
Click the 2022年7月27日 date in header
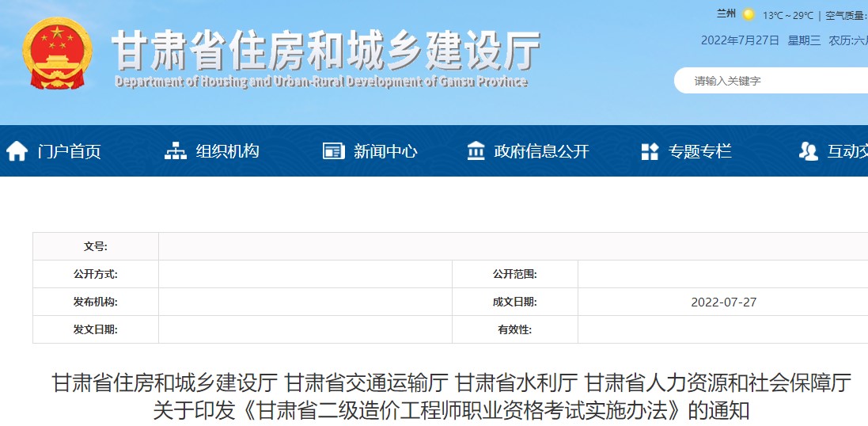coord(740,40)
